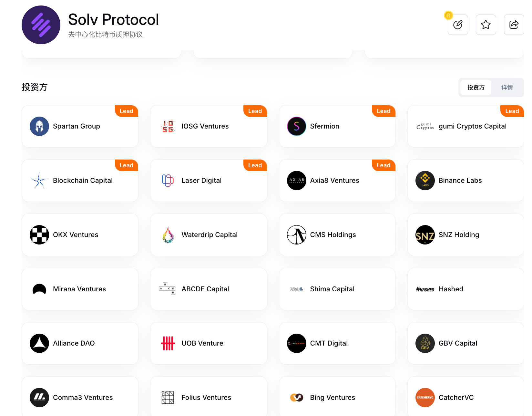532x416 pixels.
Task: Click the edit pencil icon button
Action: 458,25
